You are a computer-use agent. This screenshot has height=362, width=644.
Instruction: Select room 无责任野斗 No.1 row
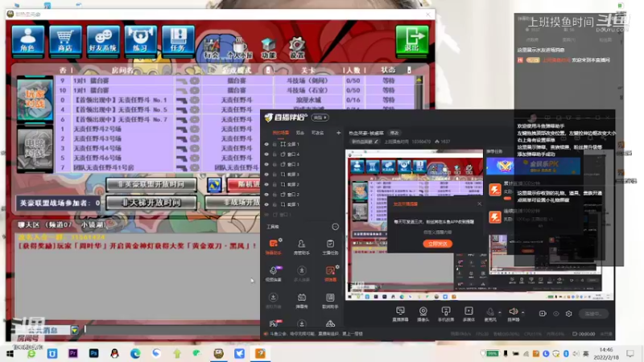click(x=236, y=100)
